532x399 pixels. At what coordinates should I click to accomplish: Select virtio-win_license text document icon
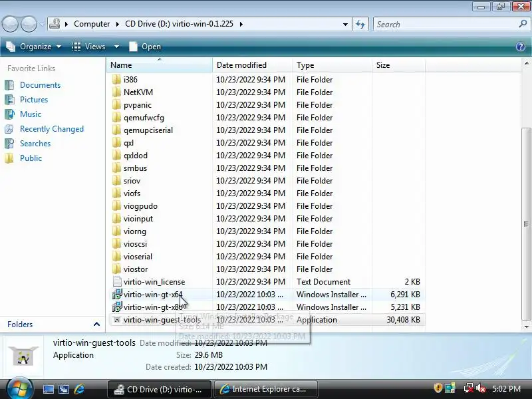coord(117,281)
